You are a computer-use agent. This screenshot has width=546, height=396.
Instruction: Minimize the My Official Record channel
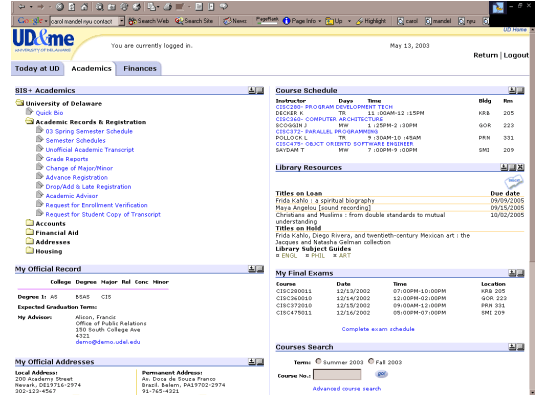260,269
